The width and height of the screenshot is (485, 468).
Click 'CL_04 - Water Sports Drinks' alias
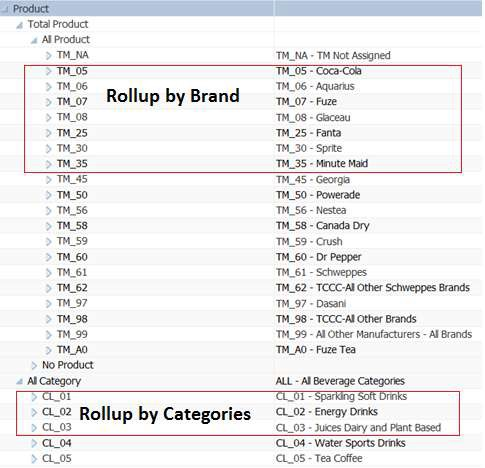(341, 443)
